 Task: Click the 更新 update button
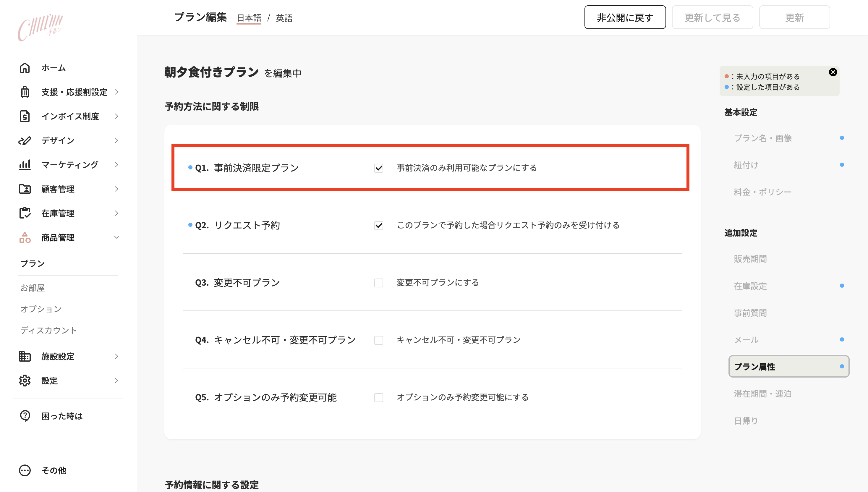[794, 17]
